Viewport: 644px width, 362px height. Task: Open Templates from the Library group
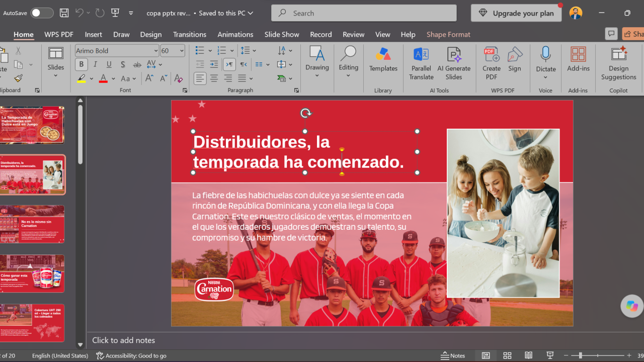point(383,60)
